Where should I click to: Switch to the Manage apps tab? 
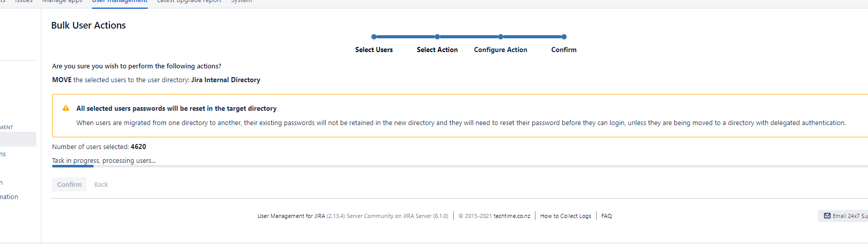click(x=62, y=2)
